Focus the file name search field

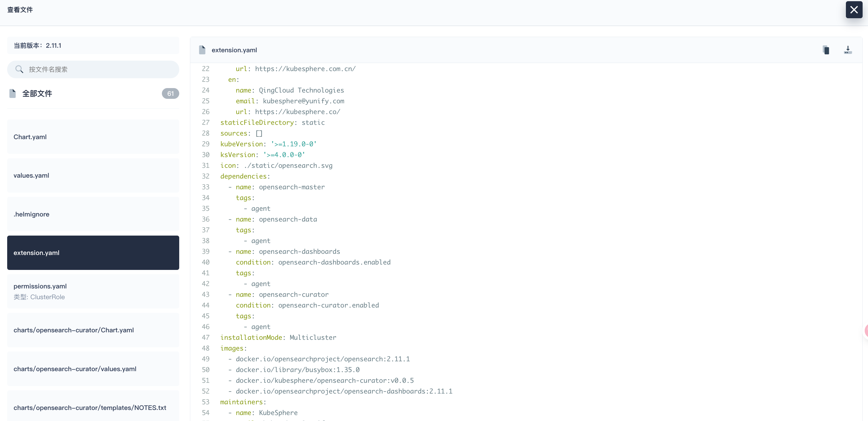(93, 69)
